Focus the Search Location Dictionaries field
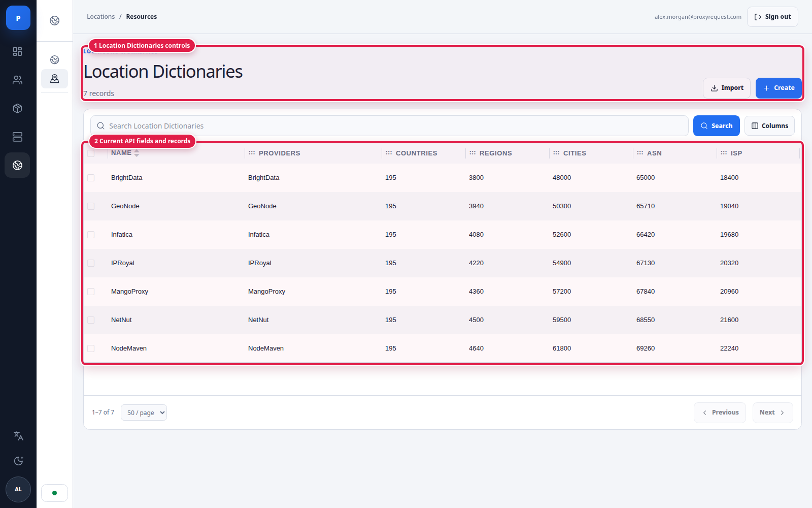 pyautogui.click(x=389, y=126)
